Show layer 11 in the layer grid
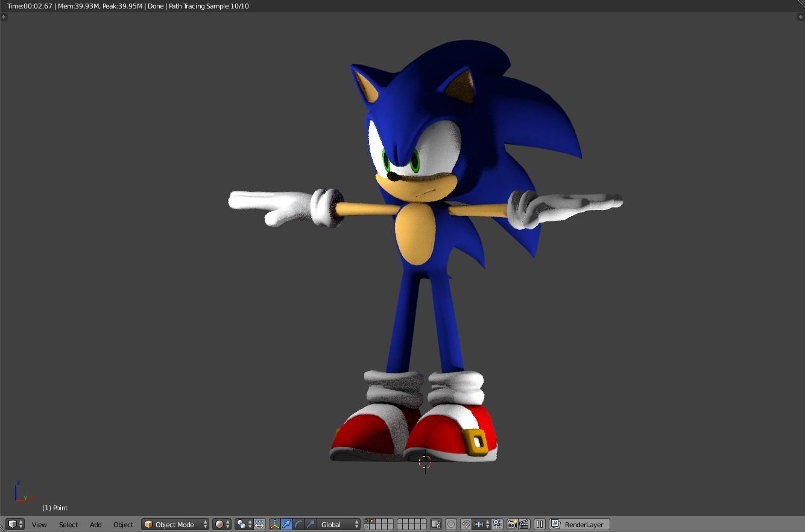This screenshot has height=532, width=805. (367, 527)
